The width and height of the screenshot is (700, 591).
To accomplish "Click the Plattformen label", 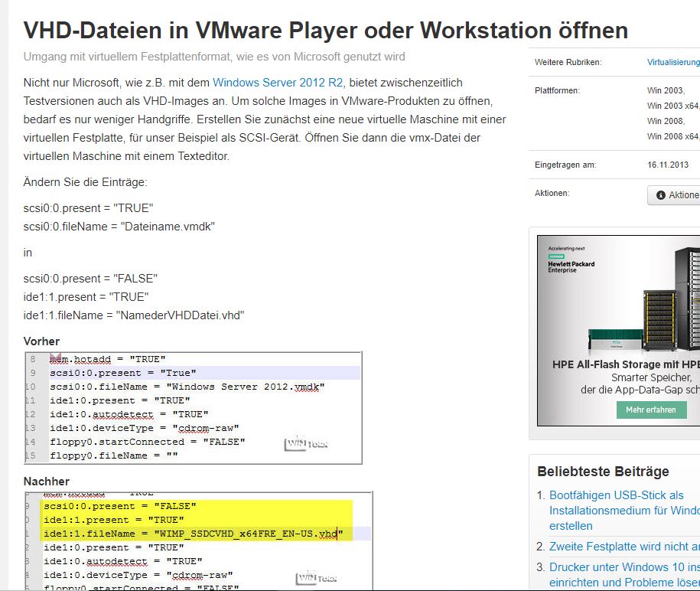I will pos(557,90).
